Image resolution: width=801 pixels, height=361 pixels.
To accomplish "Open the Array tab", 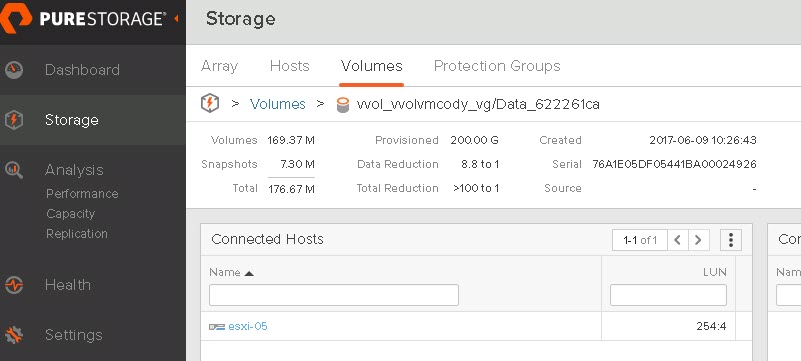I will point(219,66).
